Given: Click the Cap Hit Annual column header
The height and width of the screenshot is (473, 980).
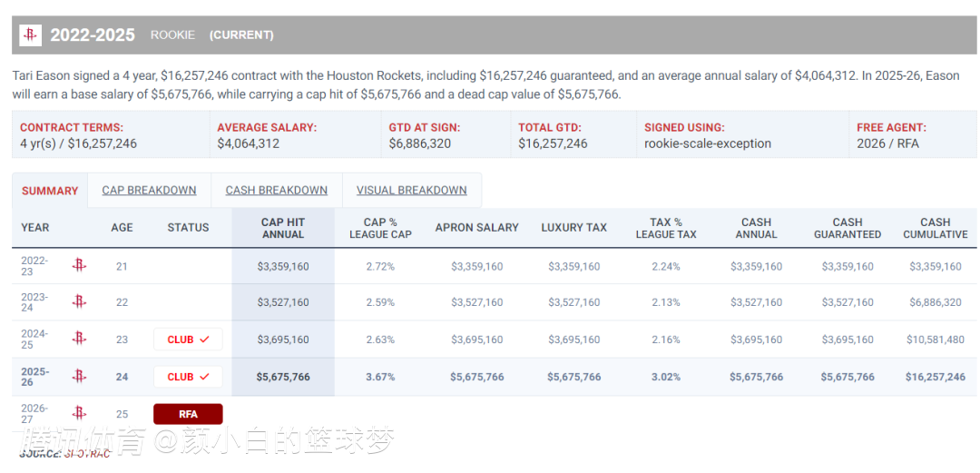Looking at the screenshot, I should (x=283, y=228).
